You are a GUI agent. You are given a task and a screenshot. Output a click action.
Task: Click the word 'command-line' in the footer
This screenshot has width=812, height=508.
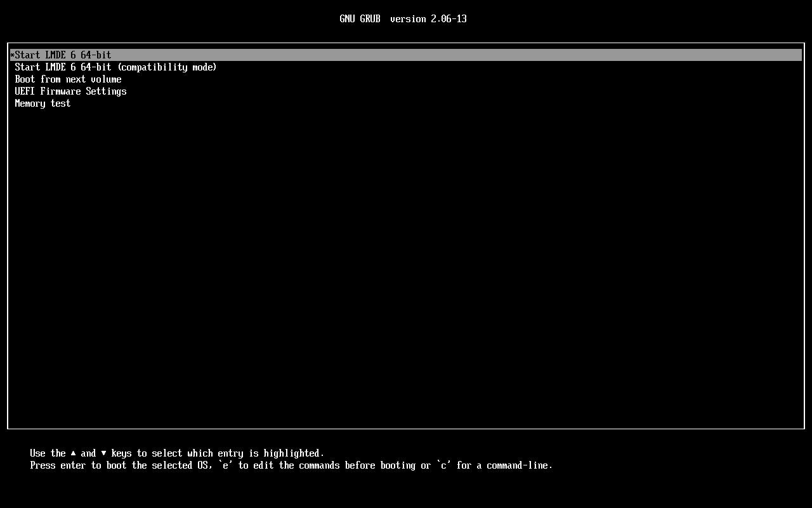518,465
